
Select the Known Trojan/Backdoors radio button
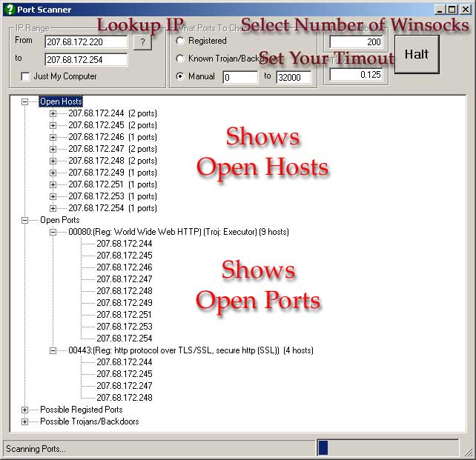click(180, 59)
